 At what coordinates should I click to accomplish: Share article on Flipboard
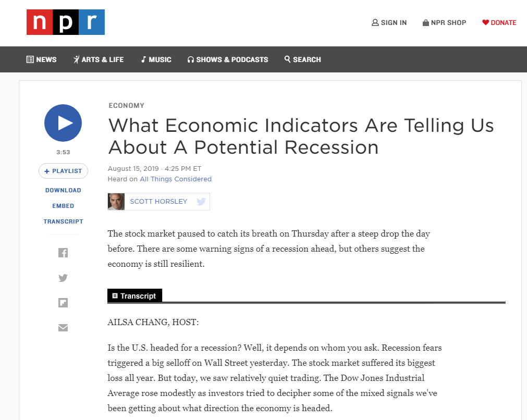pos(63,303)
